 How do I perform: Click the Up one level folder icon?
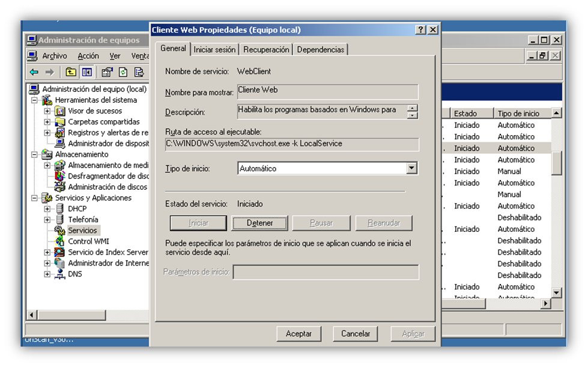tap(70, 72)
